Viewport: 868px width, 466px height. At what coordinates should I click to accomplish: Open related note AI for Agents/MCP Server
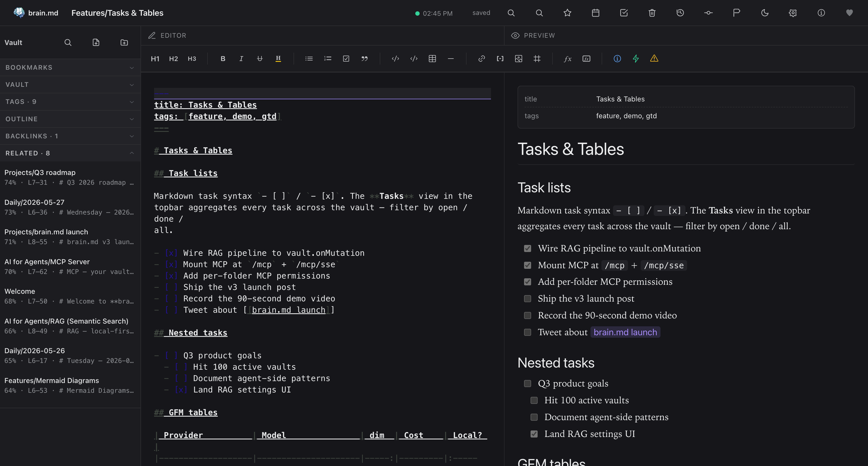70,267
